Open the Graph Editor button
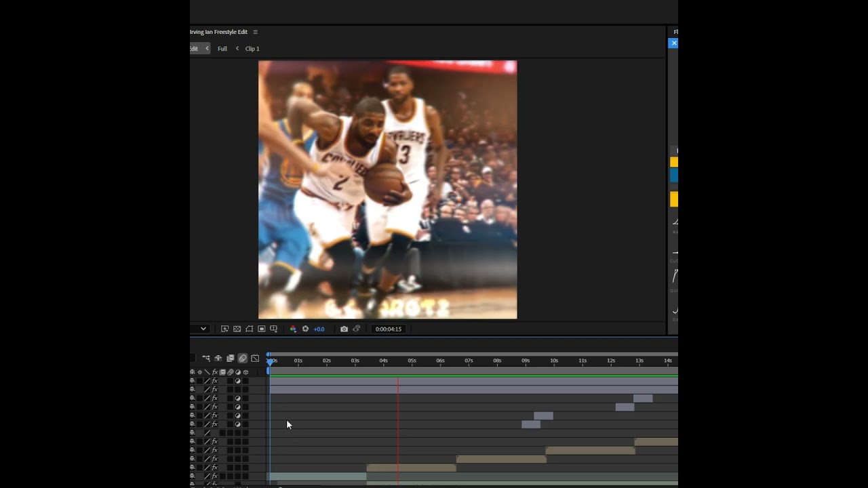The width and height of the screenshot is (868, 488). click(x=255, y=358)
